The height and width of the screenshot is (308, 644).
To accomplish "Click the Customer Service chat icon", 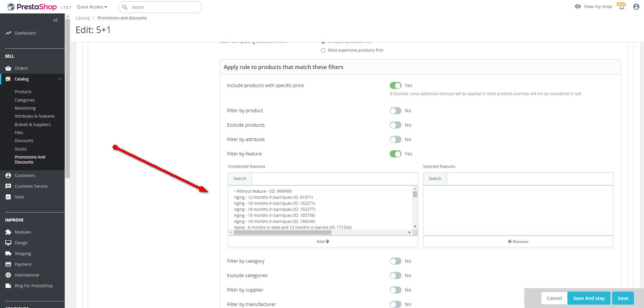I will (x=8, y=186).
